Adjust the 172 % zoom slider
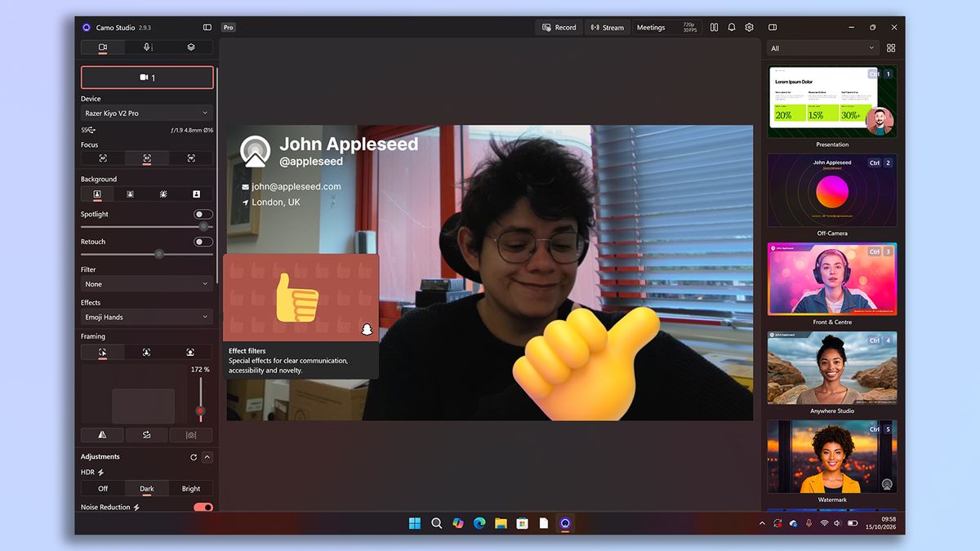Image resolution: width=980 pixels, height=551 pixels. point(200,399)
